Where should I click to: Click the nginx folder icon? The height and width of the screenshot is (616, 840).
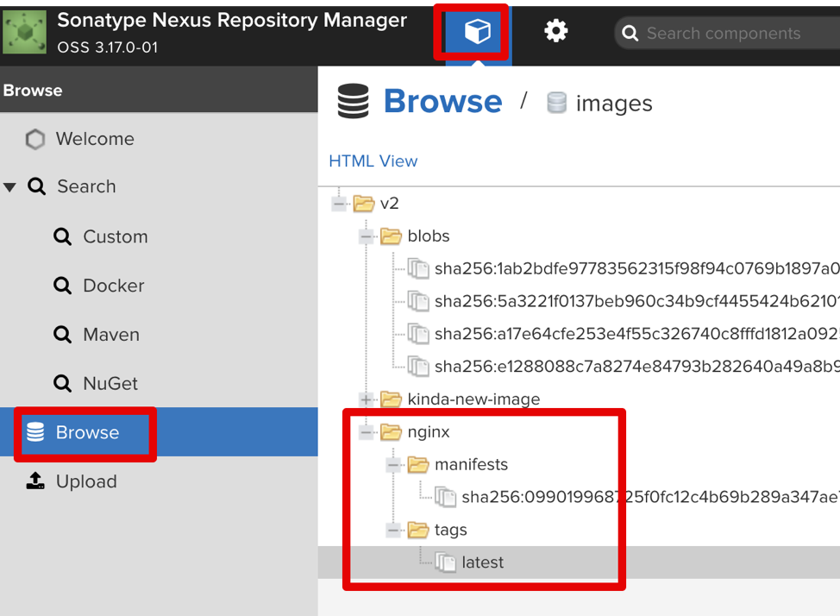[x=391, y=432]
